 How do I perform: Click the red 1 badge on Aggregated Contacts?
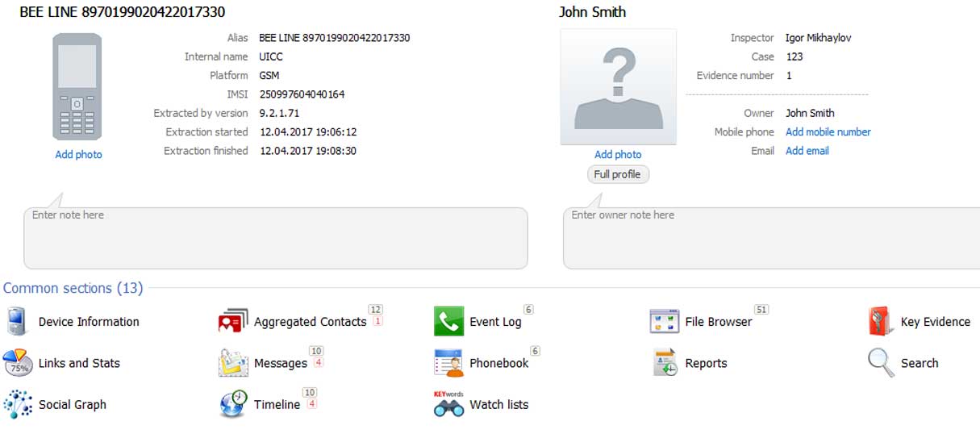pyautogui.click(x=377, y=321)
